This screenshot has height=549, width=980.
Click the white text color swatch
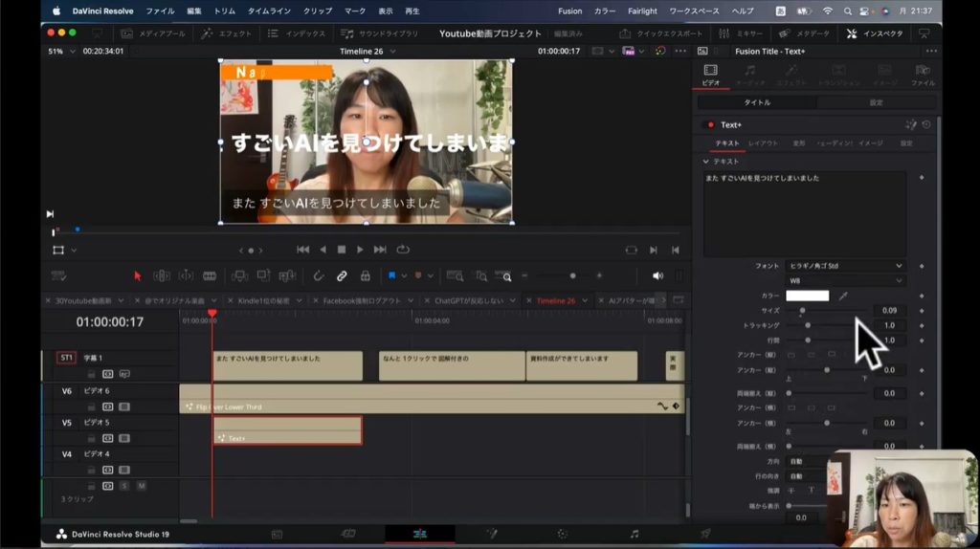tap(807, 296)
